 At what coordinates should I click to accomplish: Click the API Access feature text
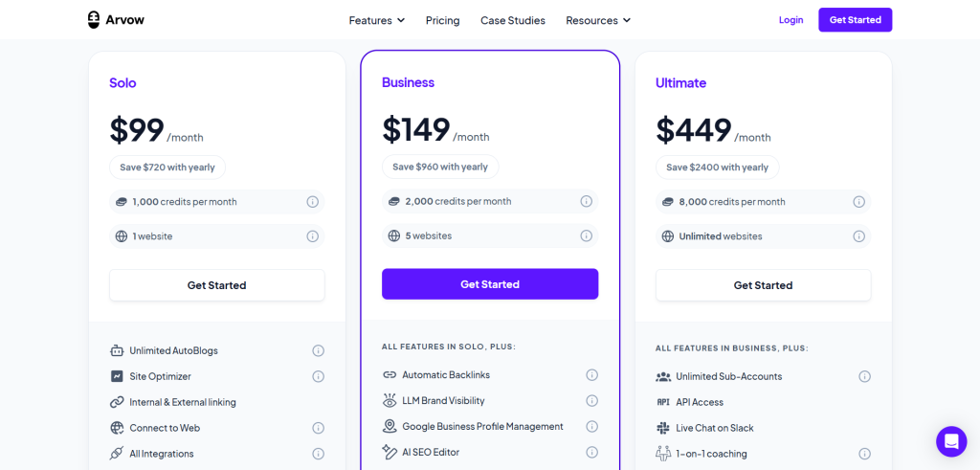point(700,402)
